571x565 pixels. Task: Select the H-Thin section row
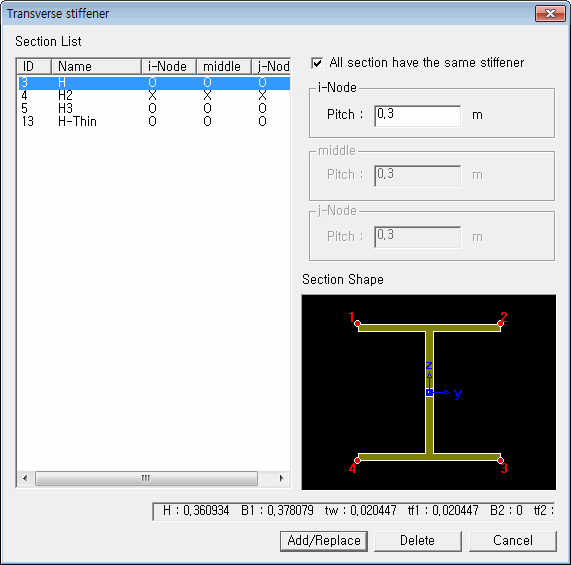(154, 121)
